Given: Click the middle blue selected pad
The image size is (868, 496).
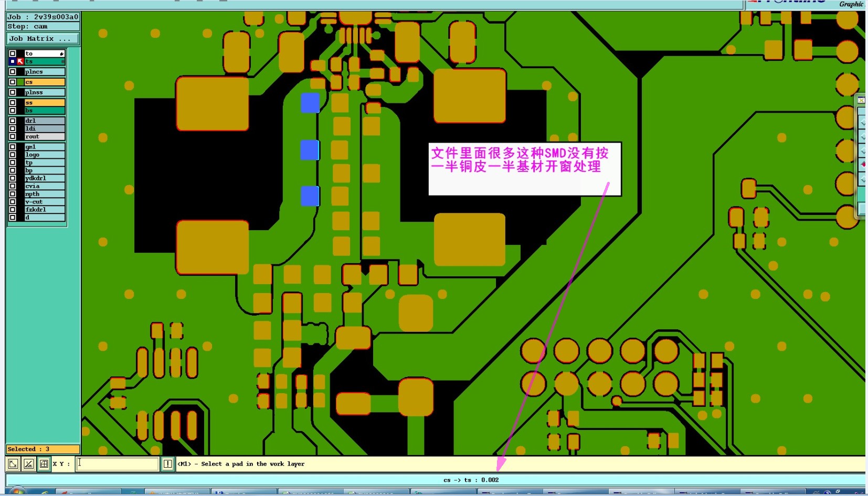Looking at the screenshot, I should (x=310, y=150).
